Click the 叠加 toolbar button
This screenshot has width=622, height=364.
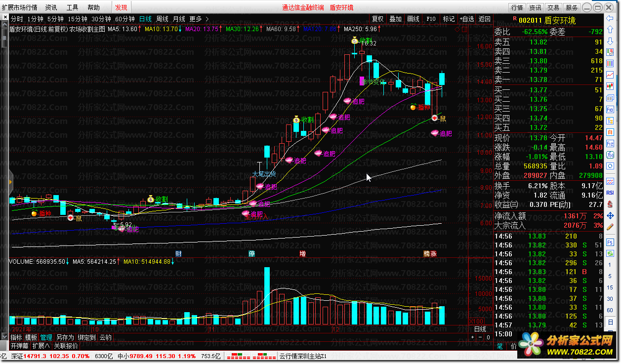(395, 19)
